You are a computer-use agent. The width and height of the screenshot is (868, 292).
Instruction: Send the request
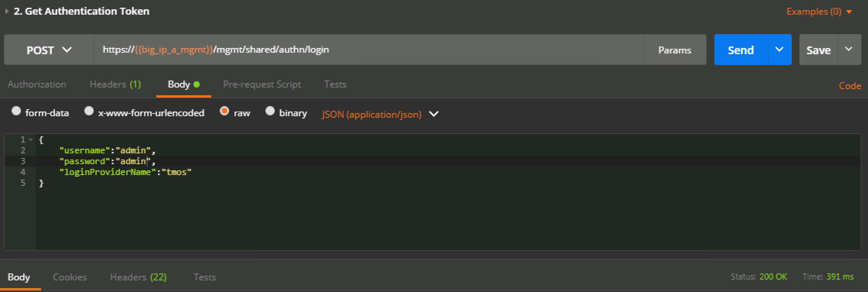click(741, 50)
